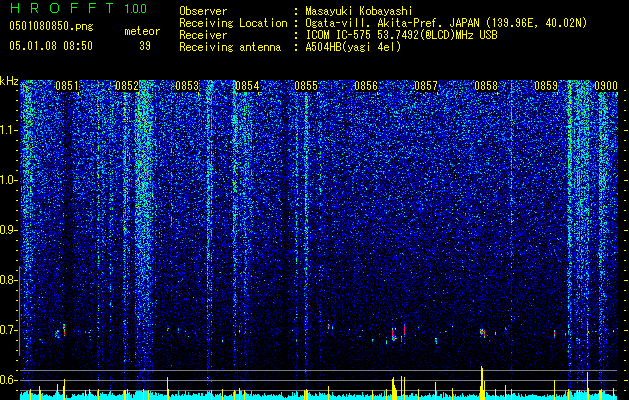Click the red meteor echo below 0851
This screenshot has height=400, width=629.
click(x=64, y=330)
